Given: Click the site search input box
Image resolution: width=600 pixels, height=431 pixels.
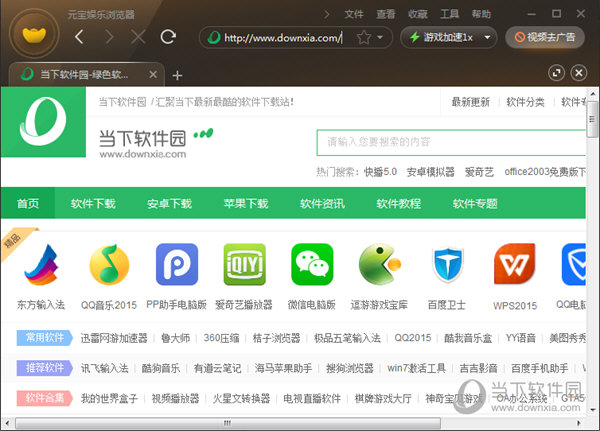Looking at the screenshot, I should click(451, 142).
